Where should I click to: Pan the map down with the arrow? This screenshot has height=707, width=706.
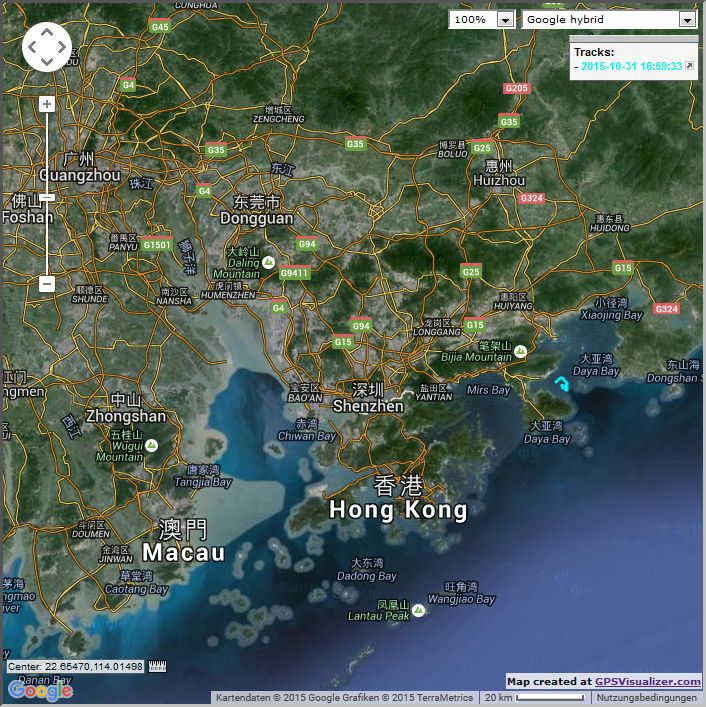(47, 62)
